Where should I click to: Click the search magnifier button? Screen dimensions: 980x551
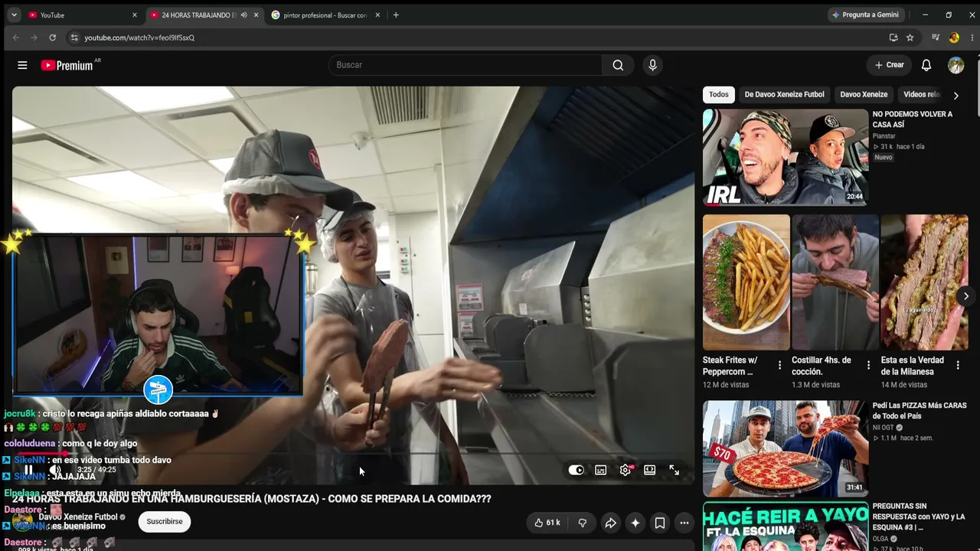coord(618,65)
